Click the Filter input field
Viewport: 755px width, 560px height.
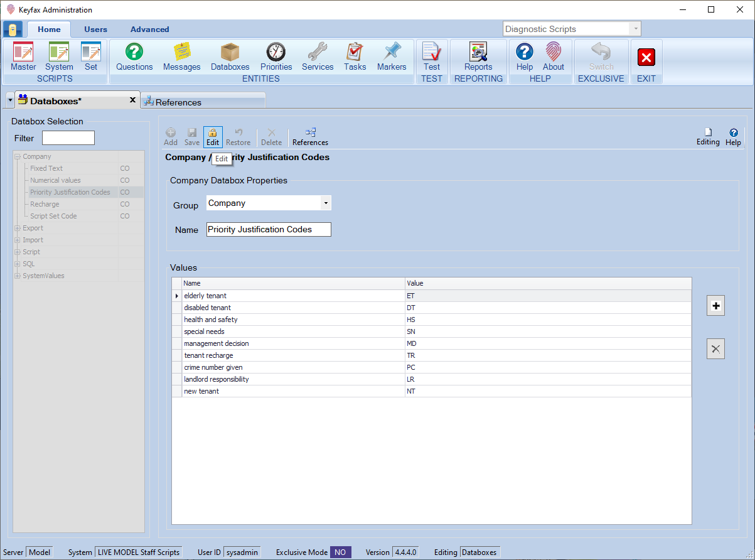pyautogui.click(x=68, y=138)
